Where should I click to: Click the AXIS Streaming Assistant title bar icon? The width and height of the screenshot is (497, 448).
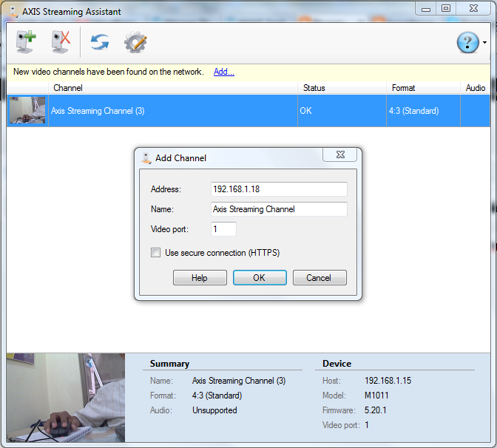click(13, 11)
